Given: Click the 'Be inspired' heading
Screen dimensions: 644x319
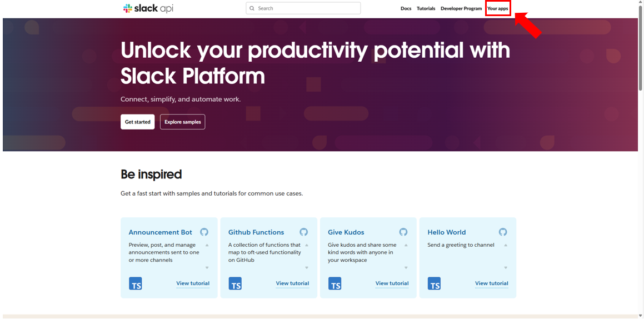Looking at the screenshot, I should 151,175.
